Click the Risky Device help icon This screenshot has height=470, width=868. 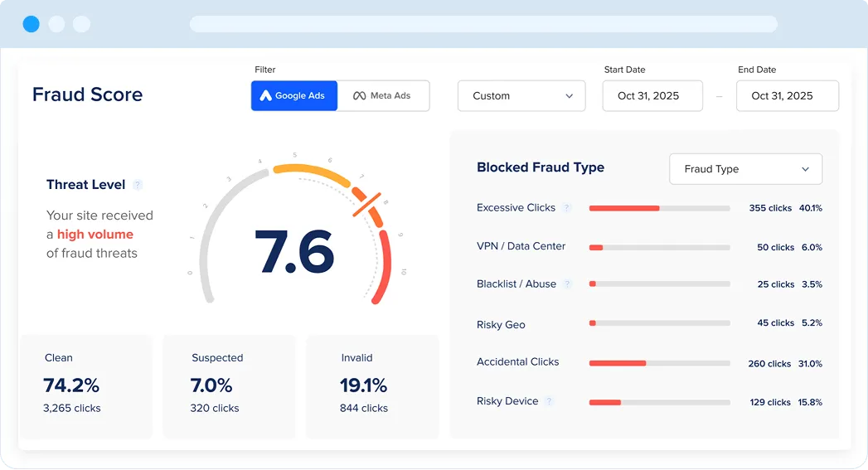click(x=549, y=401)
